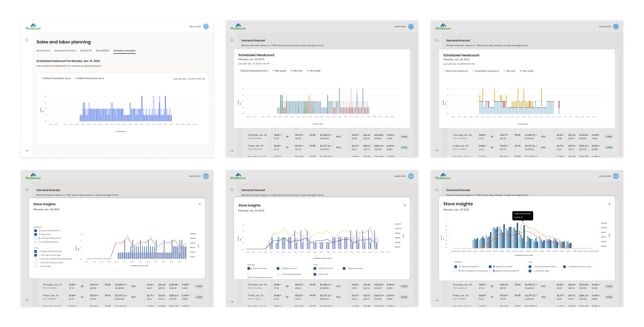
Task: Expand sidebar arrow in bottom-right Store Insights screen
Action: pos(436,300)
